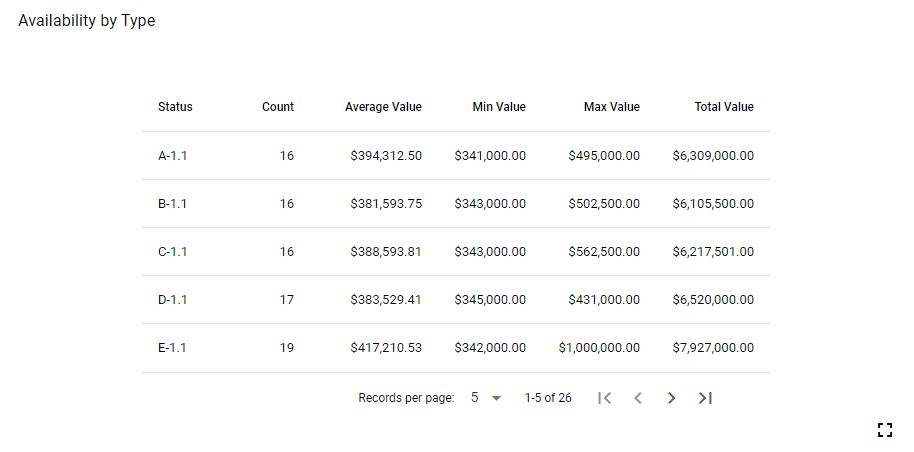Click the Availability by Type title
Viewport: 914px width, 452px height.
[x=87, y=21]
